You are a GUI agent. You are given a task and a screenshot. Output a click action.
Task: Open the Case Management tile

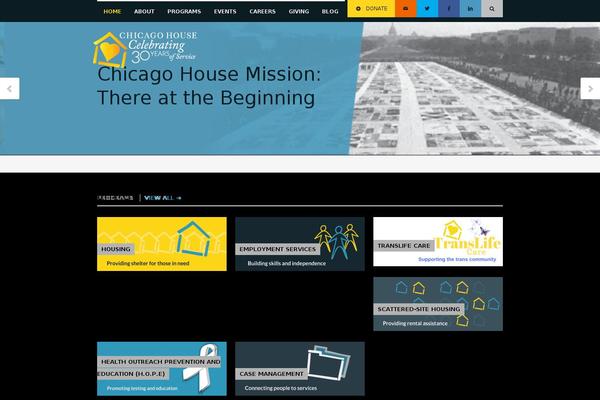pos(300,369)
